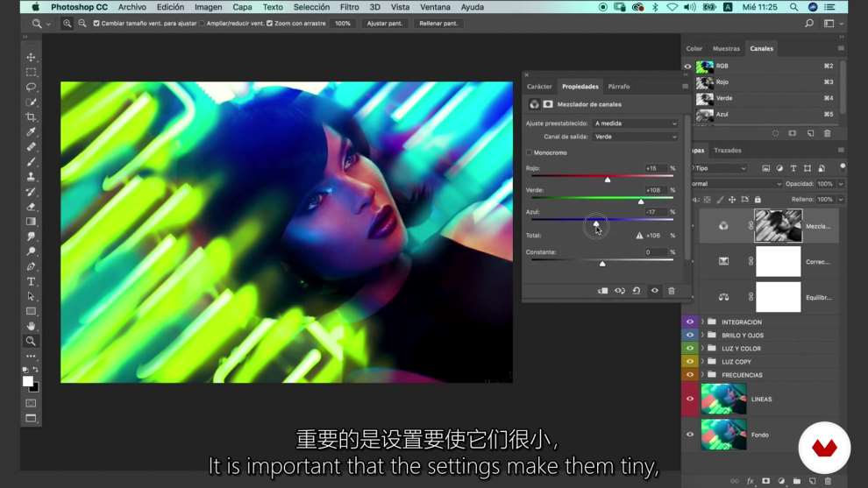Select the Rectangle shape tool
This screenshot has height=488, width=868.
tap(31, 311)
